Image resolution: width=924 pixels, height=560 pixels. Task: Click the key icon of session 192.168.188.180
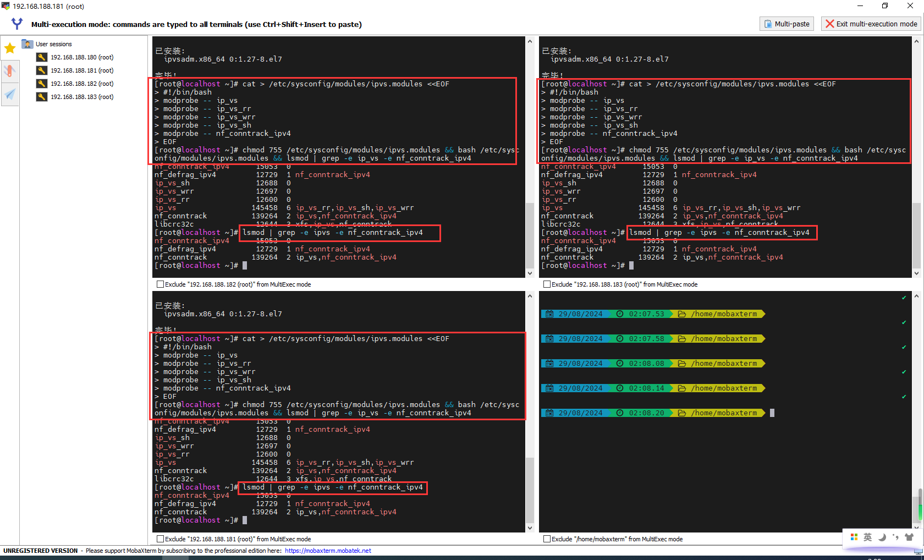tap(42, 57)
